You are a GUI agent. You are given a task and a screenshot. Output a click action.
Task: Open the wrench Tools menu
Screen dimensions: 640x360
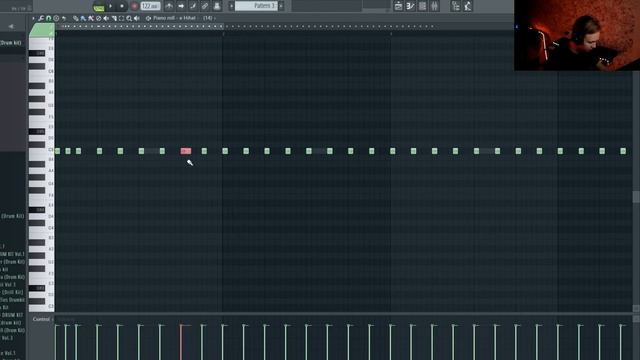(x=41, y=18)
